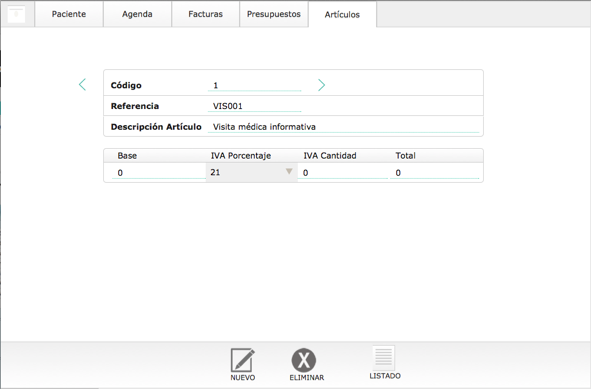The image size is (591, 389).
Task: Click the NUEVO pencil icon
Action: coord(242,360)
